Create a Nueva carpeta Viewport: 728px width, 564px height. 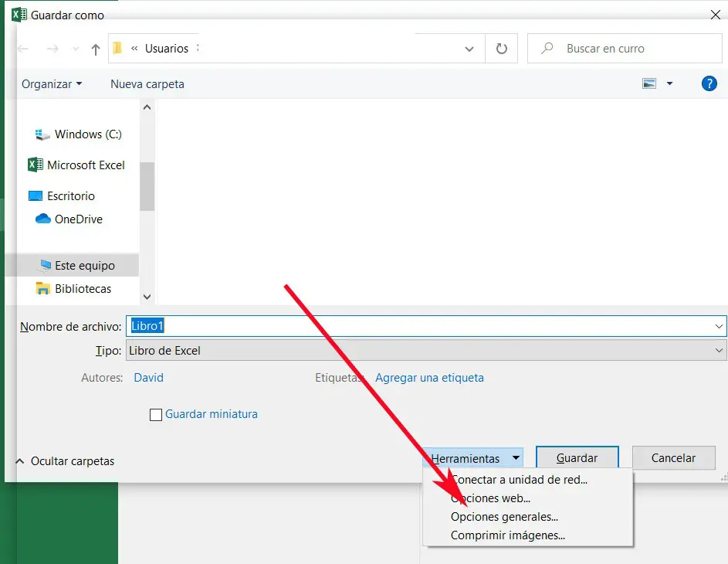coord(147,84)
